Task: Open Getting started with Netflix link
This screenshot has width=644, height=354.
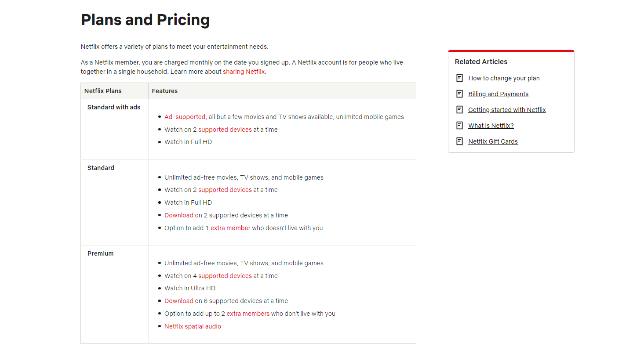Action: coord(507,110)
